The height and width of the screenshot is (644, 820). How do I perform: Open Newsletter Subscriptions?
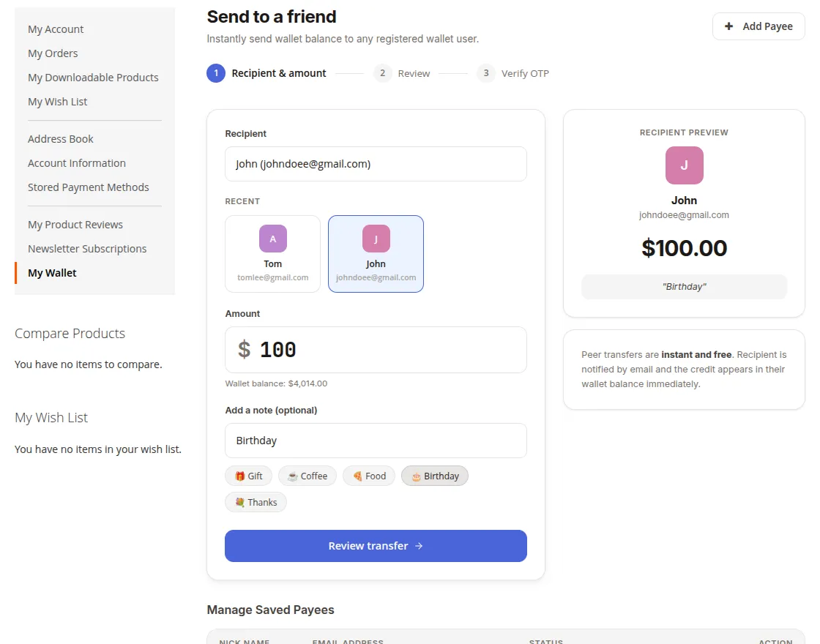click(x=87, y=249)
